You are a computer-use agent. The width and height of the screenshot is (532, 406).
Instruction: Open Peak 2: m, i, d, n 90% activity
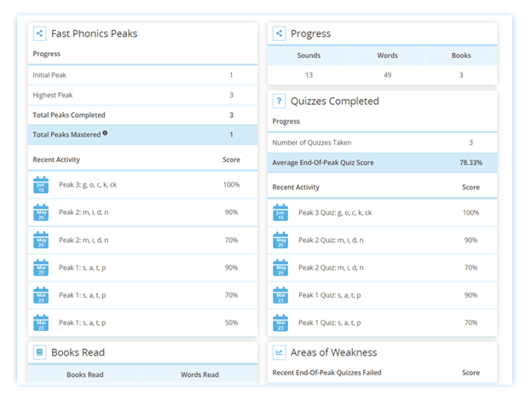[84, 212]
